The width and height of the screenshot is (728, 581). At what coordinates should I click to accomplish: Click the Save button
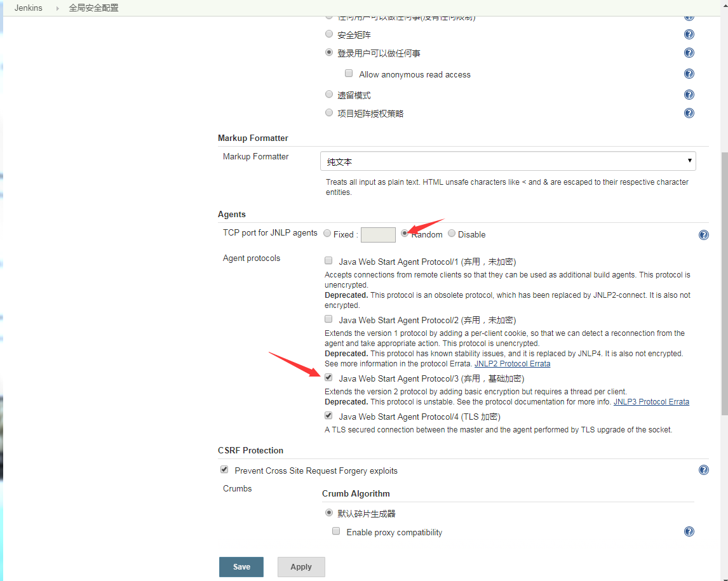pyautogui.click(x=241, y=567)
